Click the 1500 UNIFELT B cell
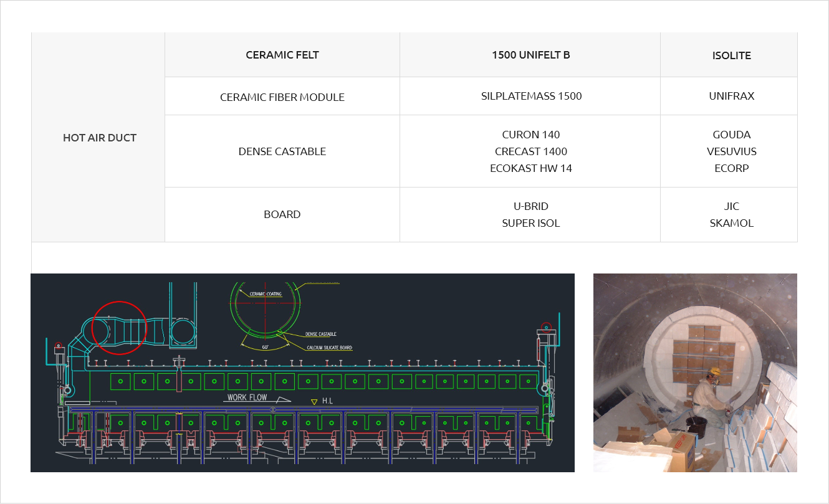 pyautogui.click(x=530, y=55)
